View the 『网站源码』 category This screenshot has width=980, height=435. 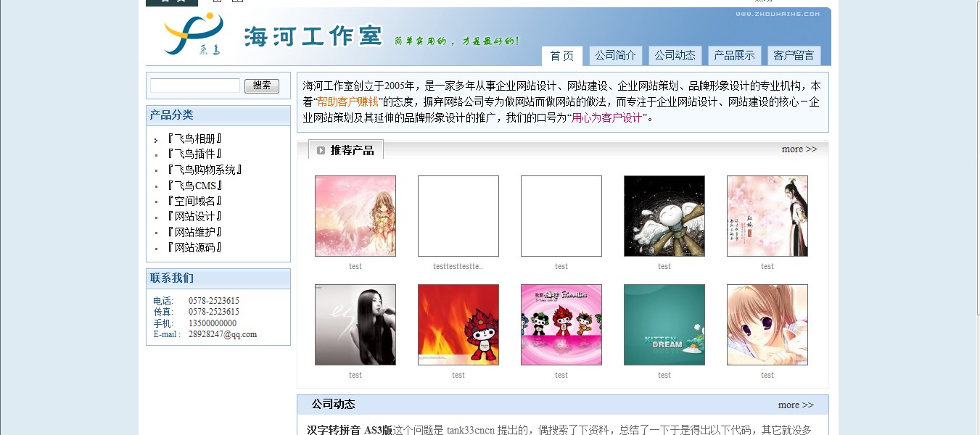[194, 247]
